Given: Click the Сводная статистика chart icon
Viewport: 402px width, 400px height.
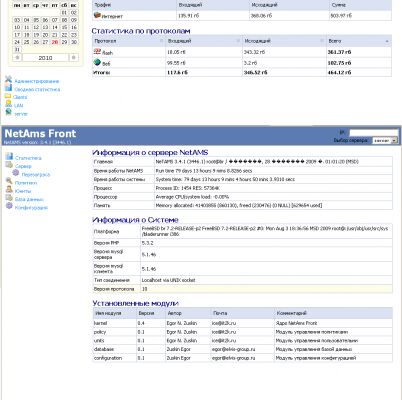Looking at the screenshot, I should click(x=8, y=88).
